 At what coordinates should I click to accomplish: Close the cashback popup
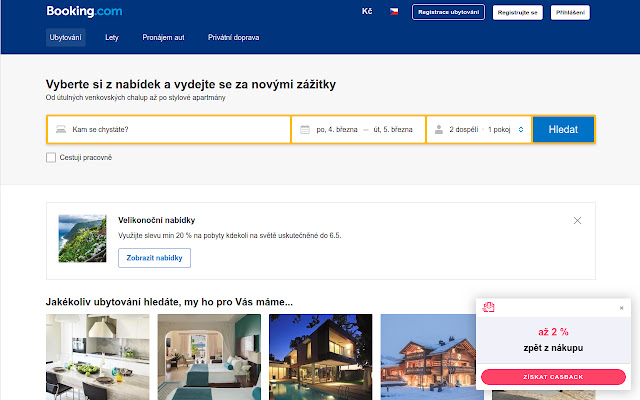pyautogui.click(x=621, y=308)
